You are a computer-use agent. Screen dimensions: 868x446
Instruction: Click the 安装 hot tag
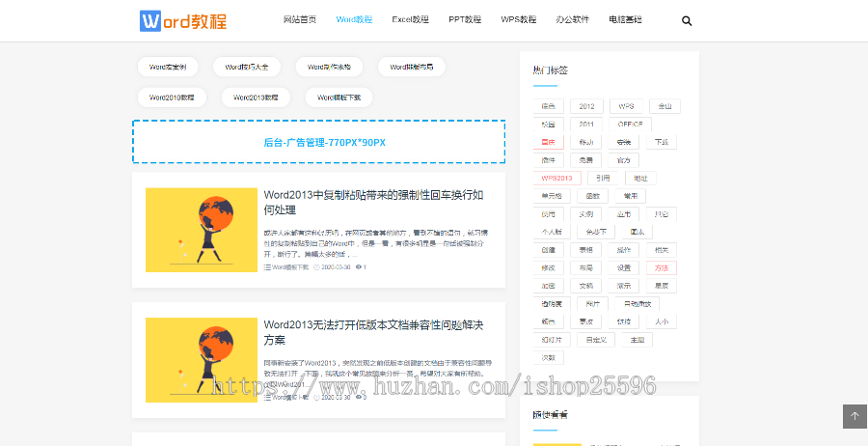click(x=623, y=142)
